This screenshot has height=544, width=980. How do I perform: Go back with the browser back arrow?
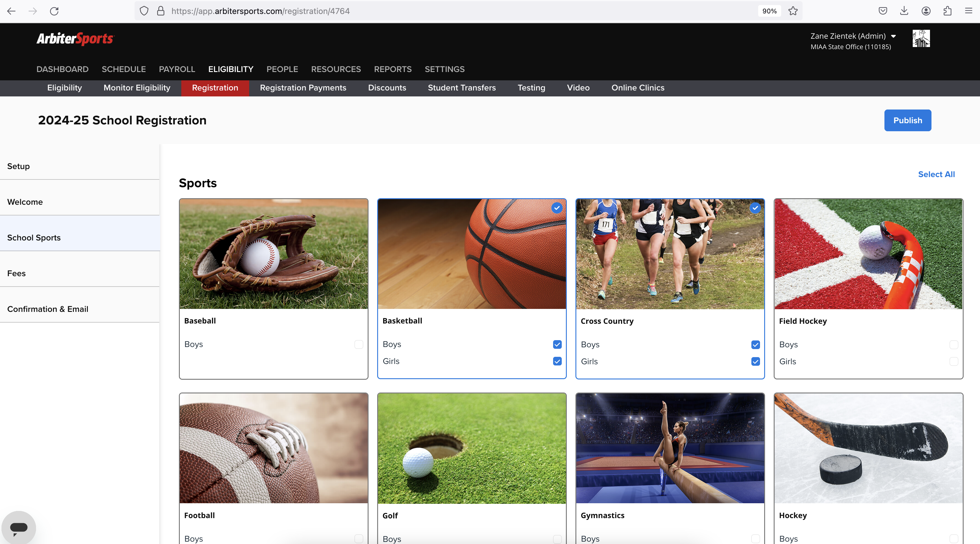click(x=11, y=11)
